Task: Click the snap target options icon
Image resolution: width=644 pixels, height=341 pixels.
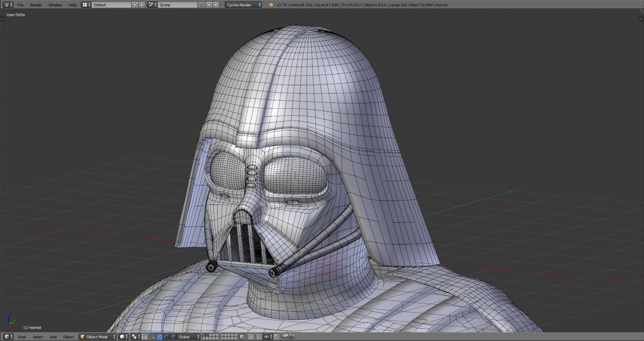Action: coord(277,337)
